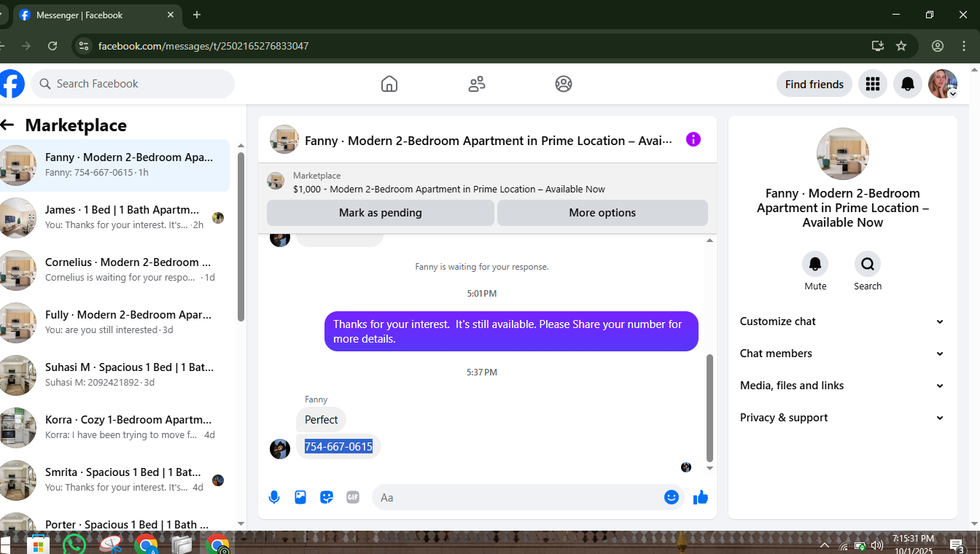Bookmark this page with the star
Viewport: 980px width, 554px height.
coord(901,46)
